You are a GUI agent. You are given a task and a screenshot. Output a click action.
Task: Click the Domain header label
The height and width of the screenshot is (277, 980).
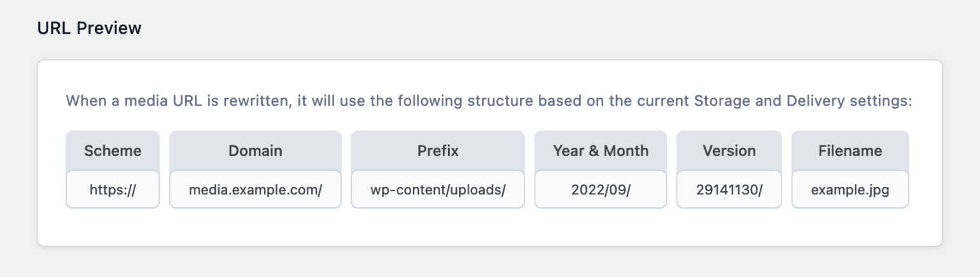tap(255, 151)
